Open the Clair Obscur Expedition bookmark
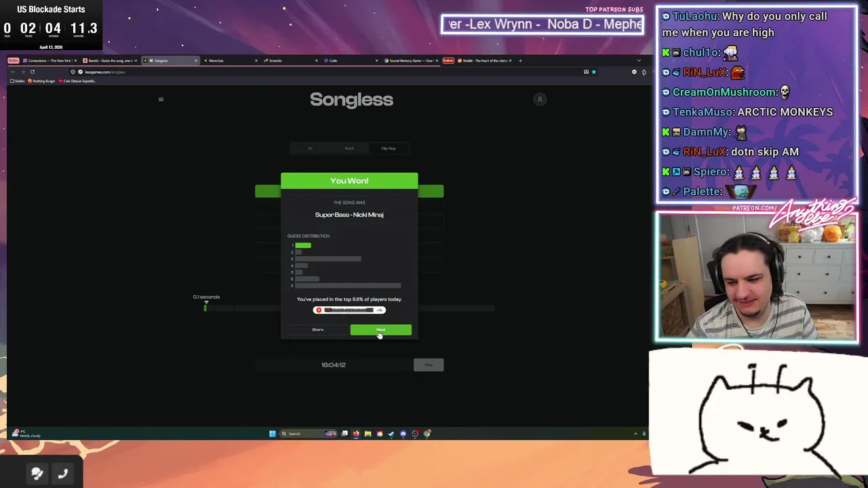Screen dimensions: 868x488 click(x=77, y=81)
